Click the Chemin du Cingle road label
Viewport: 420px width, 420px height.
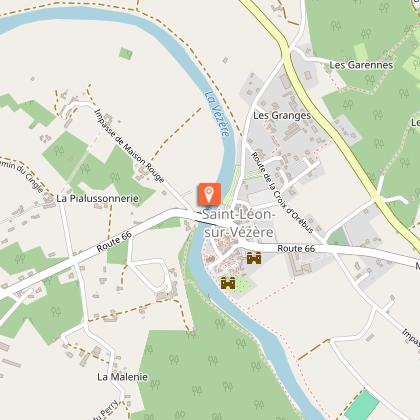[22, 175]
